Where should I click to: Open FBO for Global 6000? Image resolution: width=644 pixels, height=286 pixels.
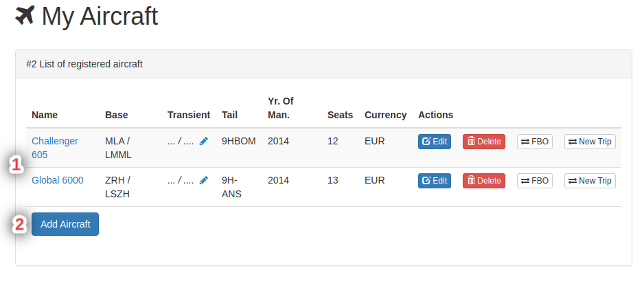(x=535, y=181)
